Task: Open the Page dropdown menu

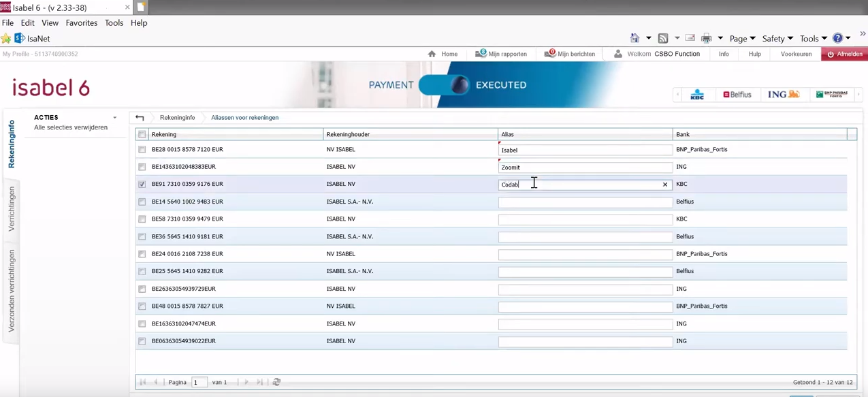Action: click(738, 39)
